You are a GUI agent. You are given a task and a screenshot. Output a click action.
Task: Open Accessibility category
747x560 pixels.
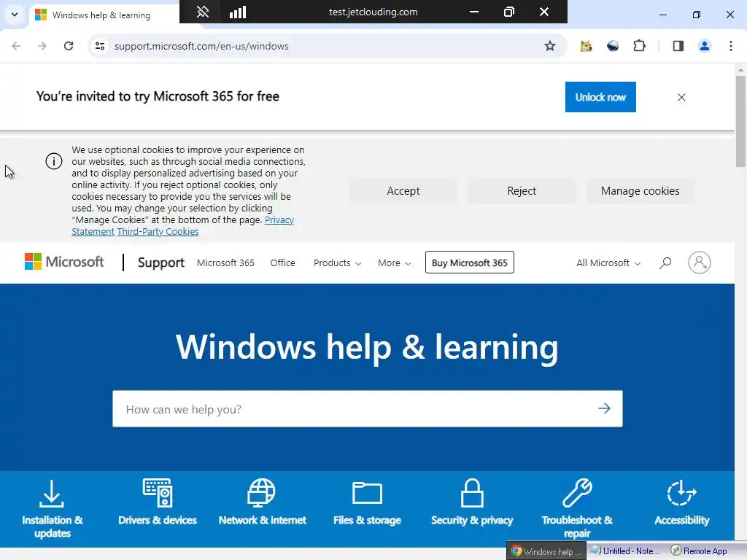[682, 503]
